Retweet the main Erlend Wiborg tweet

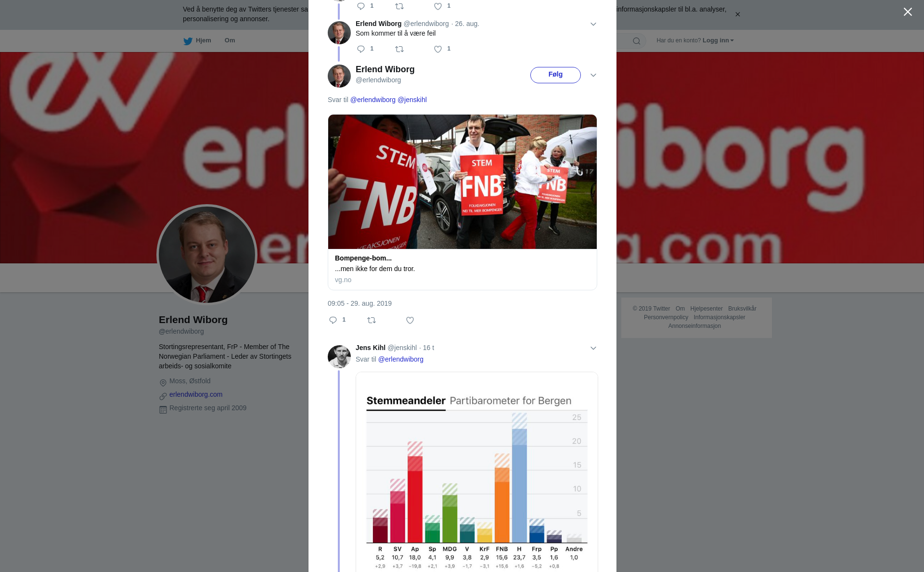coord(372,320)
